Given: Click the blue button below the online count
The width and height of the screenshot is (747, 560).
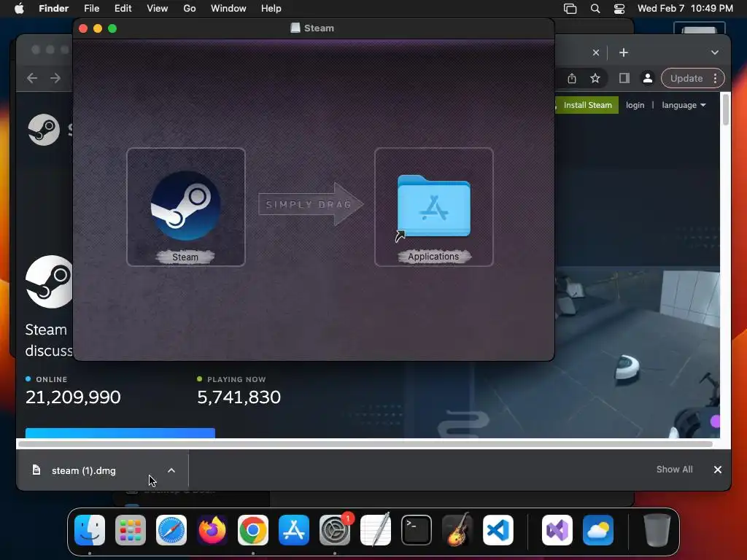Looking at the screenshot, I should (120, 433).
